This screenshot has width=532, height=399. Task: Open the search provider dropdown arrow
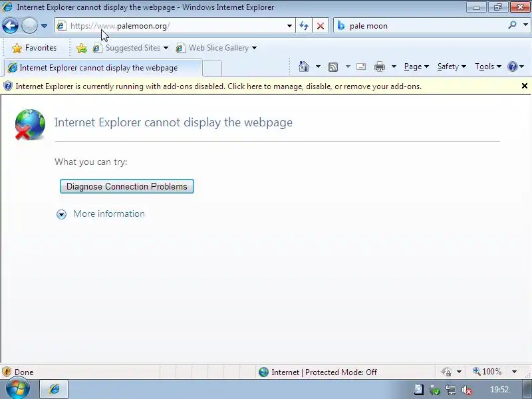pos(525,25)
